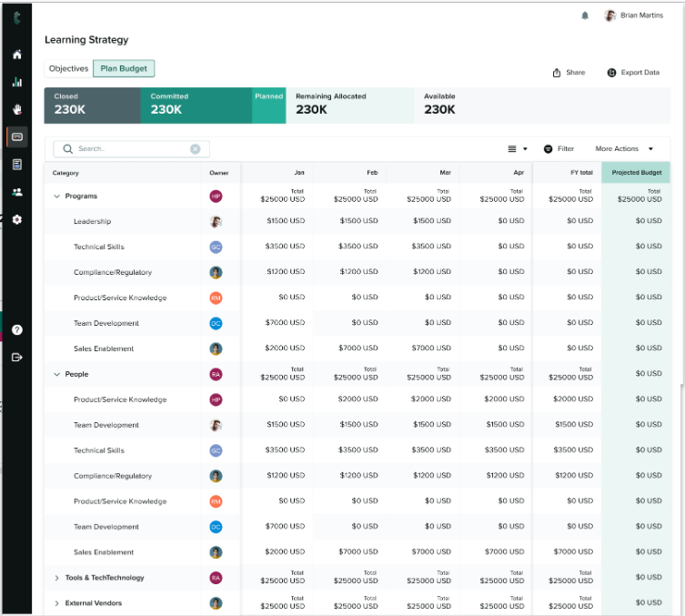Go to Home in the sidebar

coord(16,55)
